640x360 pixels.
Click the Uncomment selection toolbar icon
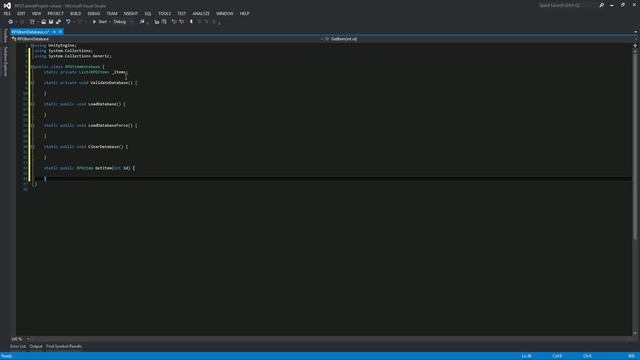tap(164, 22)
